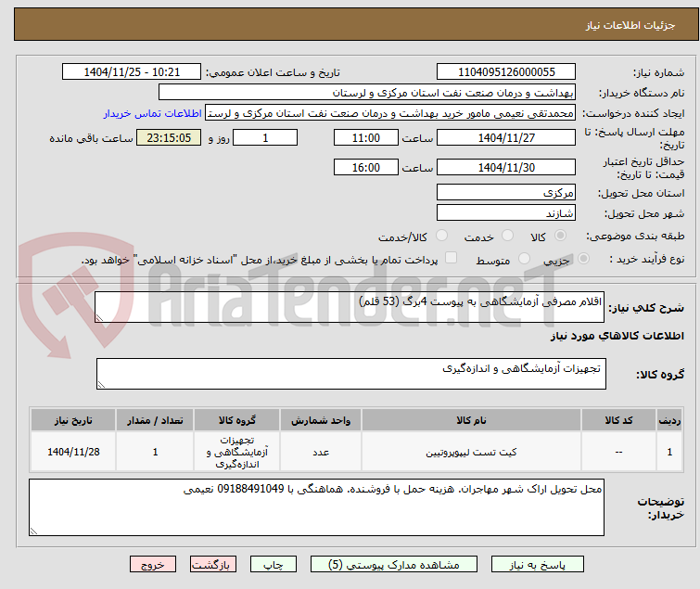
Task: Click the گروه کالا table column header
Action: click(x=237, y=420)
